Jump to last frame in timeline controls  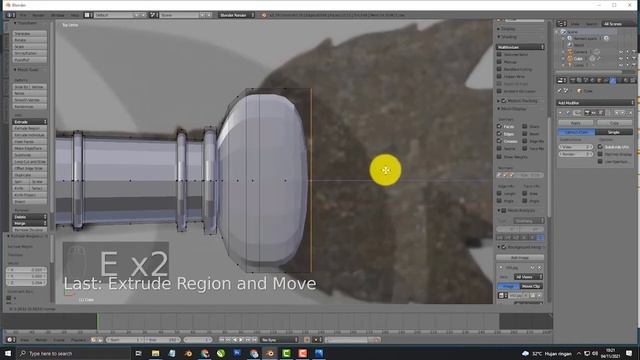[x=255, y=340]
